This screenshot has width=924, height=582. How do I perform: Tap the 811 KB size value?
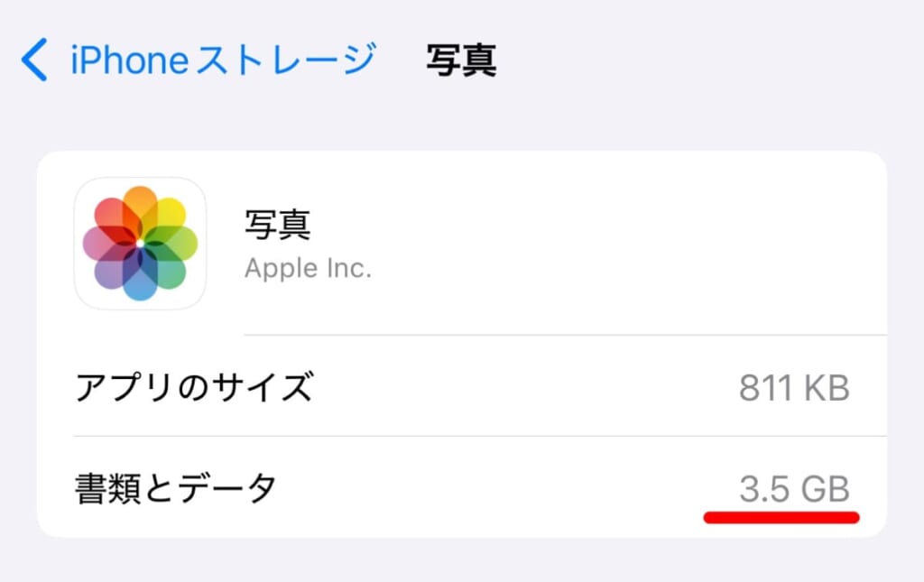794,388
